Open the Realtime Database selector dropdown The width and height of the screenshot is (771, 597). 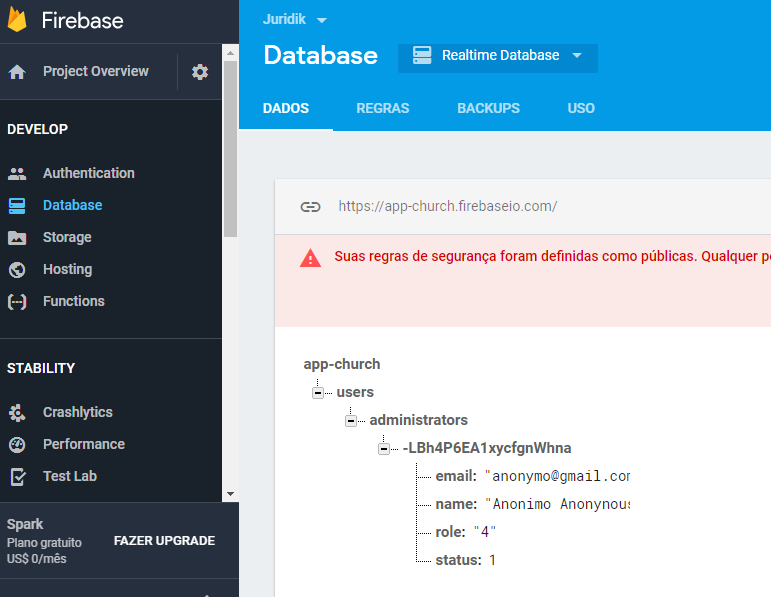click(x=498, y=58)
